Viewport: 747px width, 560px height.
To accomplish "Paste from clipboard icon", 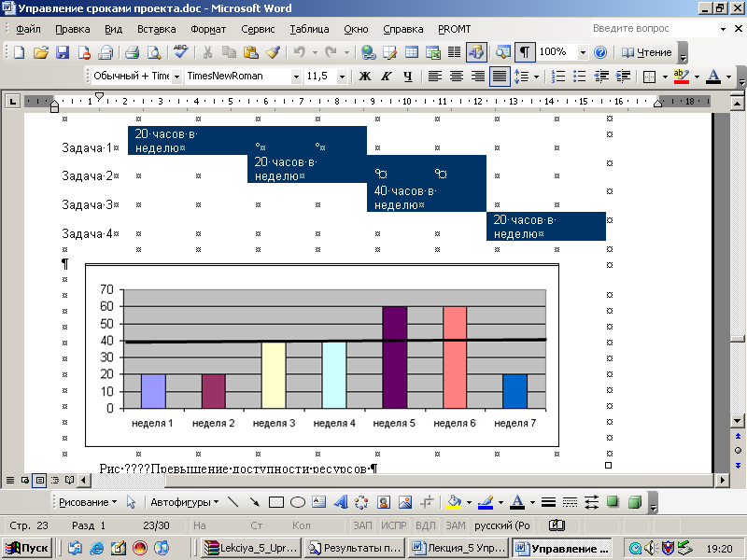I will [250, 52].
